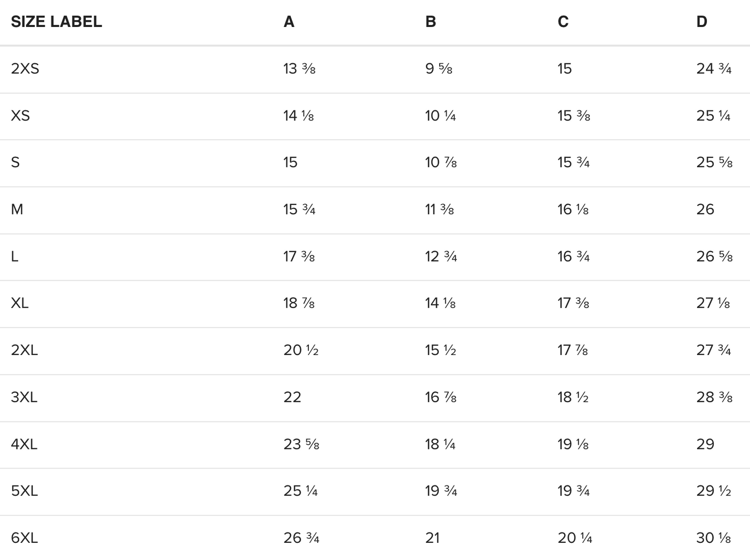
Task: Click the XL size label
Action: (x=20, y=303)
